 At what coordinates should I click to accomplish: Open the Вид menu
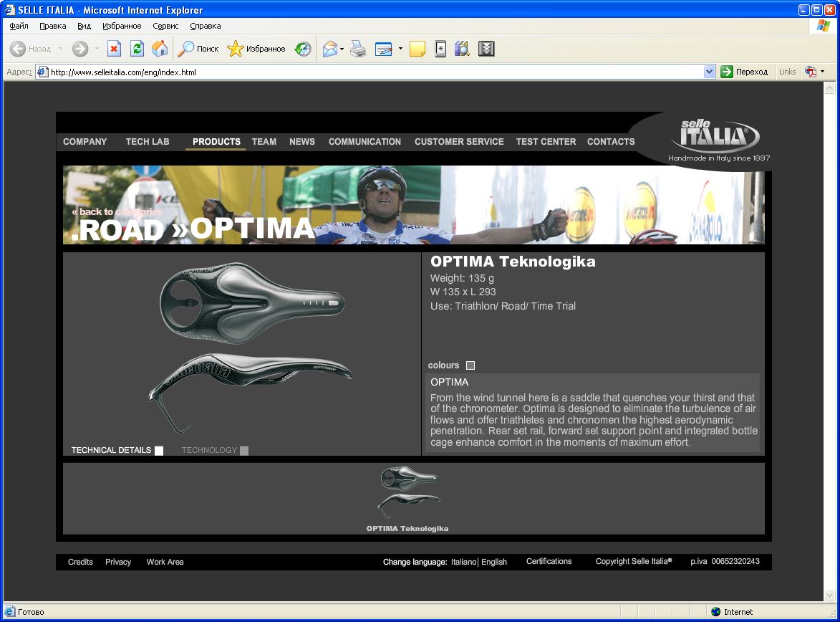click(x=84, y=26)
